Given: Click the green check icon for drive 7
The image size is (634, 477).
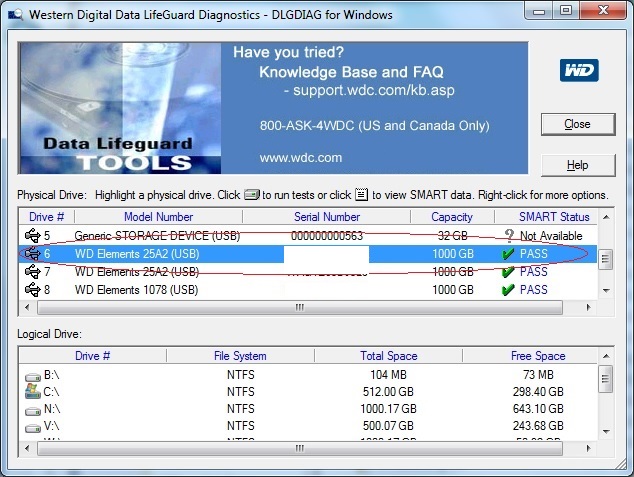Looking at the screenshot, I should [508, 272].
